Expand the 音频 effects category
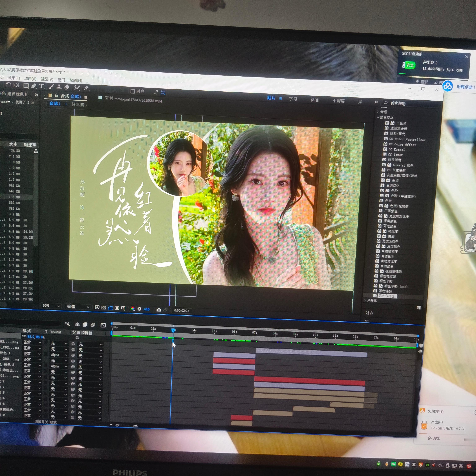The image size is (476, 476). [378, 112]
